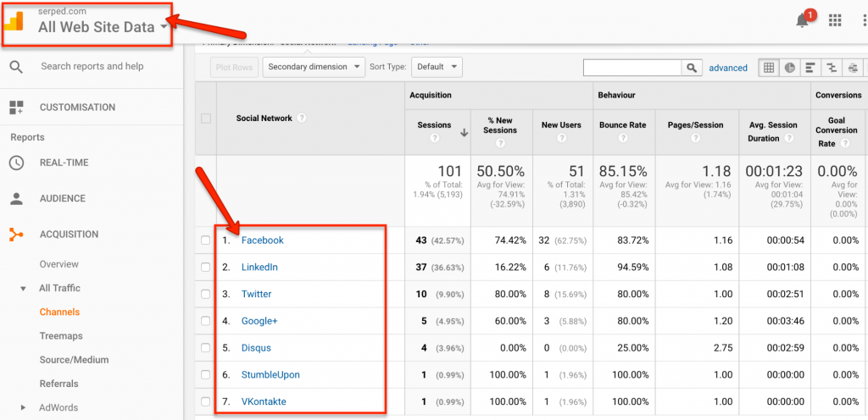Select the Referrals report

click(x=59, y=384)
